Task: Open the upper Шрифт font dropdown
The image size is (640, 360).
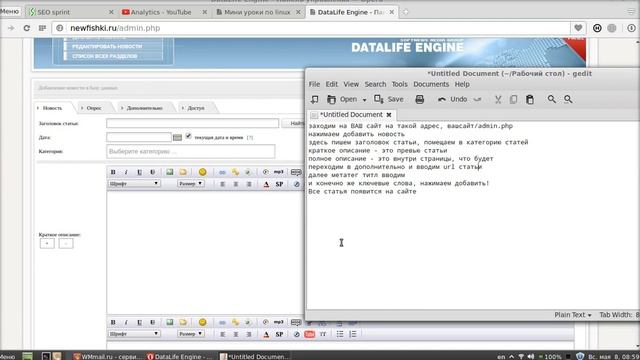Action: coord(134,184)
